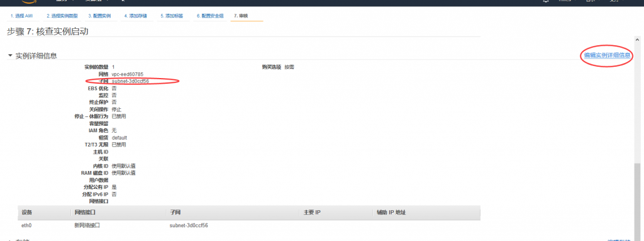Click the 编辑实例详细信息 link

click(x=607, y=55)
